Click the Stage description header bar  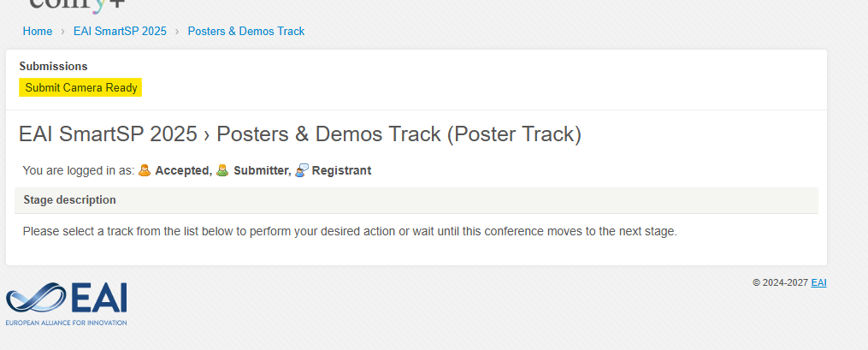pyautogui.click(x=416, y=200)
